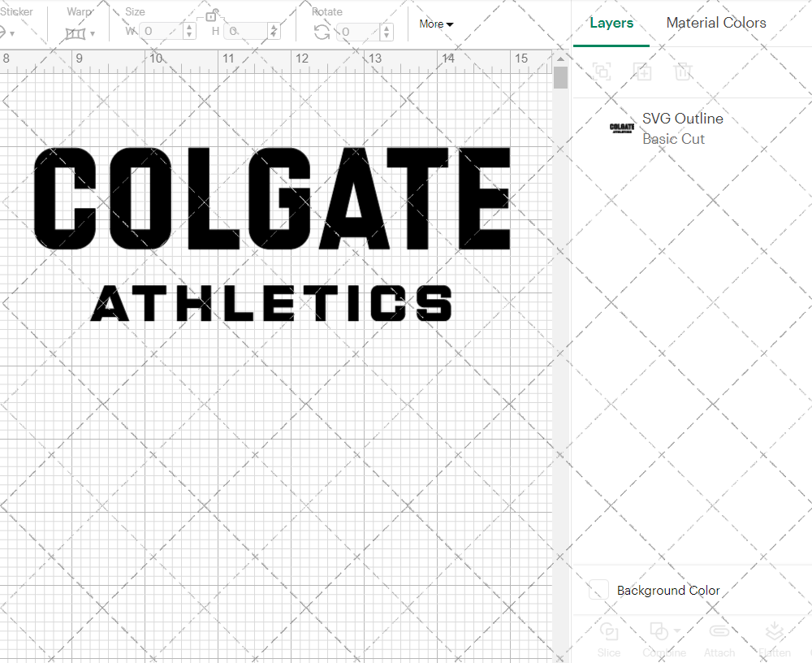Click the COLGATE layer thumbnail

pos(621,128)
